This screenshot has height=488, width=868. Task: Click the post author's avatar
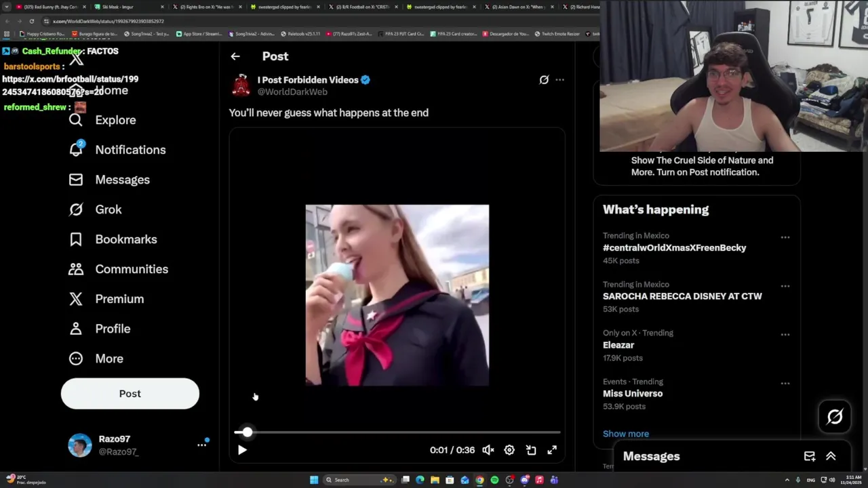(241, 86)
